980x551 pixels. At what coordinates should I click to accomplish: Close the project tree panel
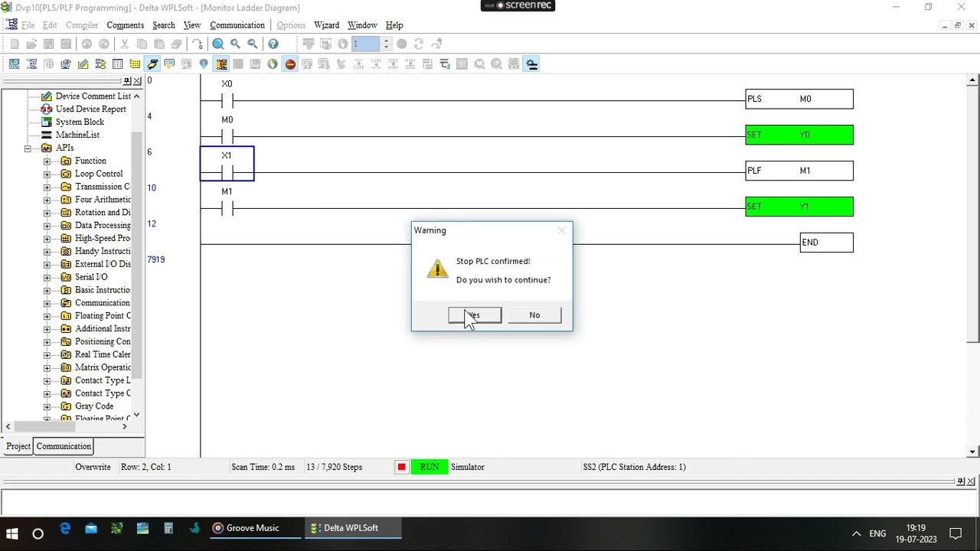click(x=137, y=80)
